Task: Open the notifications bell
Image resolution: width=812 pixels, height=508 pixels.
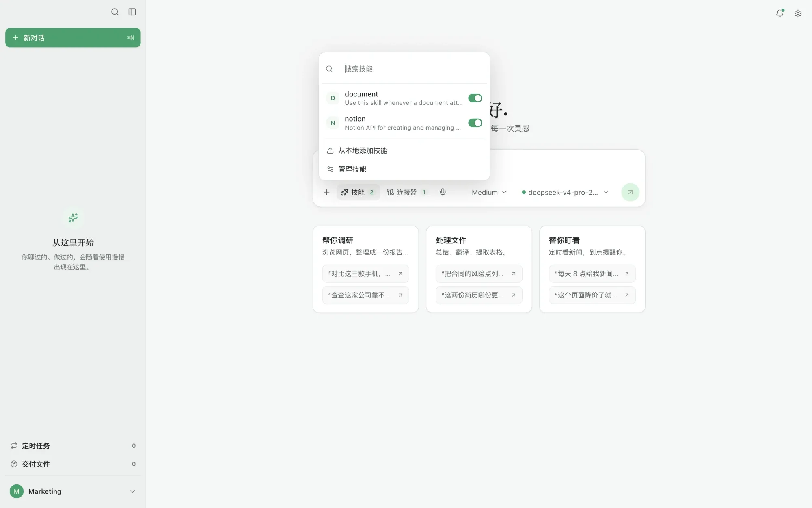Action: 780,13
